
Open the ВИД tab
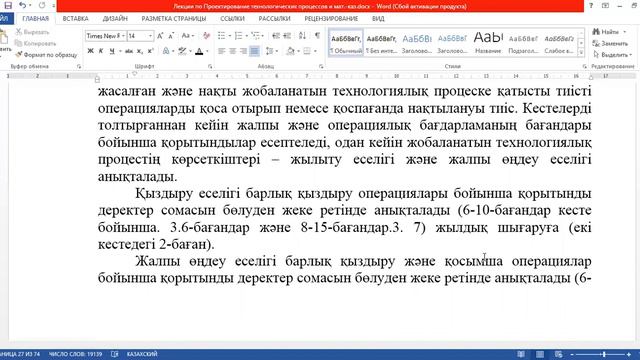[378, 18]
